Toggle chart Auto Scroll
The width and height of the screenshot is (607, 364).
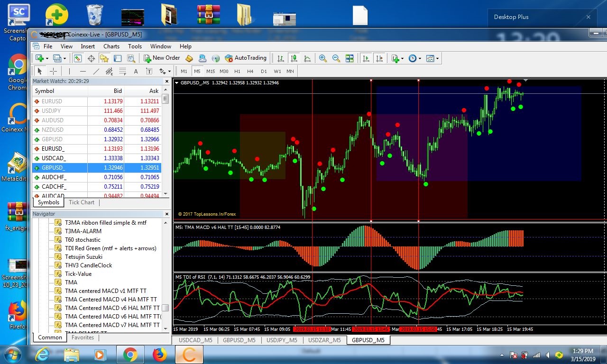366,58
